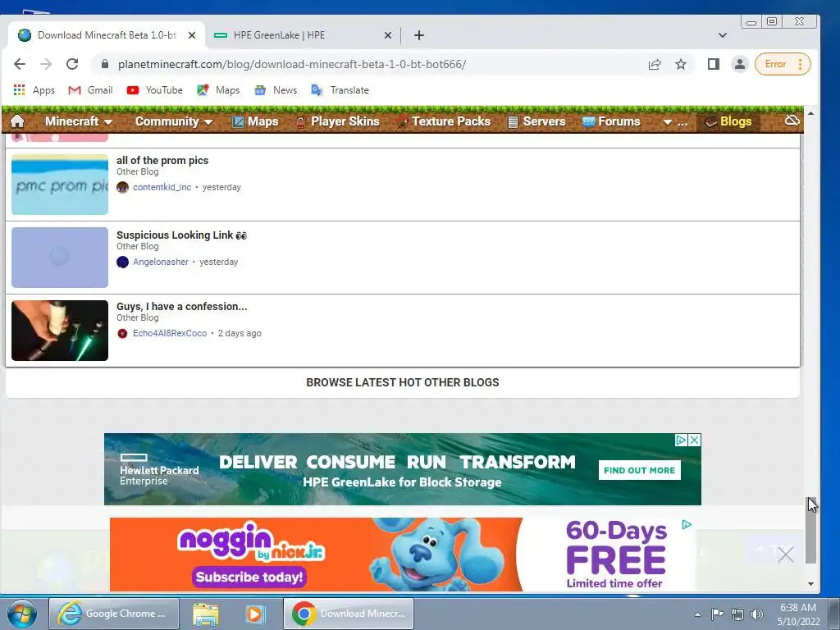Open the file explorer taskbar icon

pos(206,614)
